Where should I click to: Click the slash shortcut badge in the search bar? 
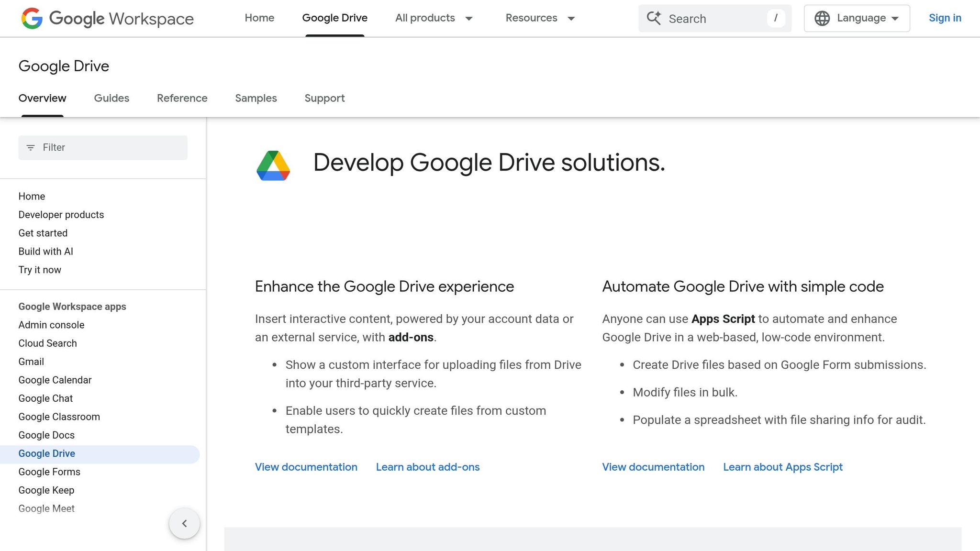click(x=776, y=18)
